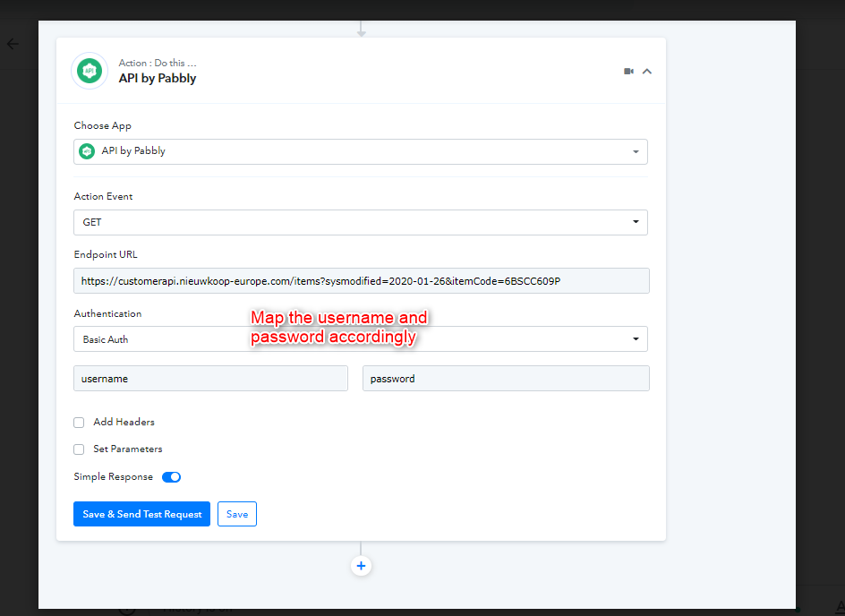This screenshot has height=616, width=845.
Task: Click the small Pabbly icon in Choose App field
Action: point(87,151)
